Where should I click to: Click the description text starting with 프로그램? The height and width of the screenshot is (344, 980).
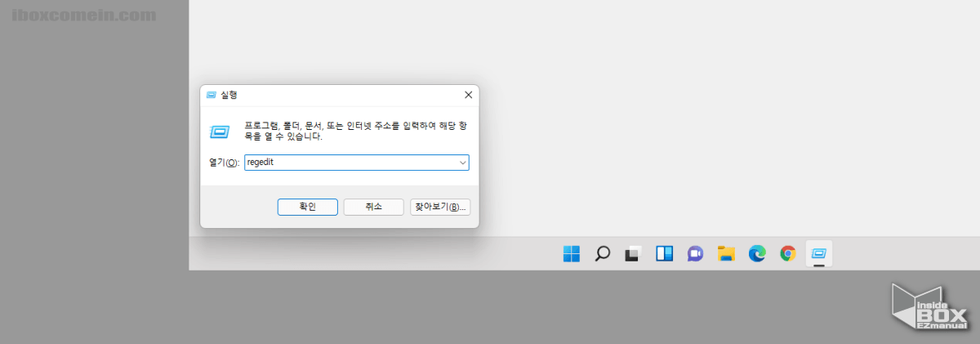[x=356, y=131]
